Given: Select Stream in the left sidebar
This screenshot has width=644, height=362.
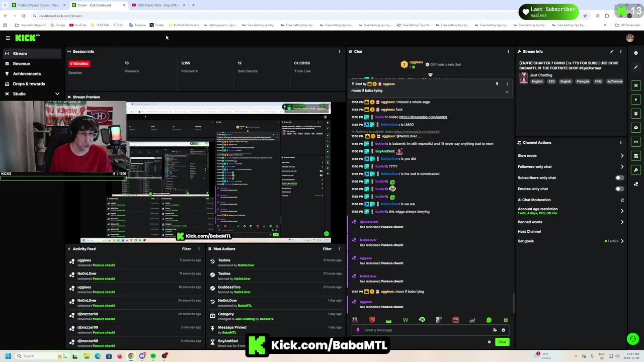Looking at the screenshot, I should tap(33, 53).
